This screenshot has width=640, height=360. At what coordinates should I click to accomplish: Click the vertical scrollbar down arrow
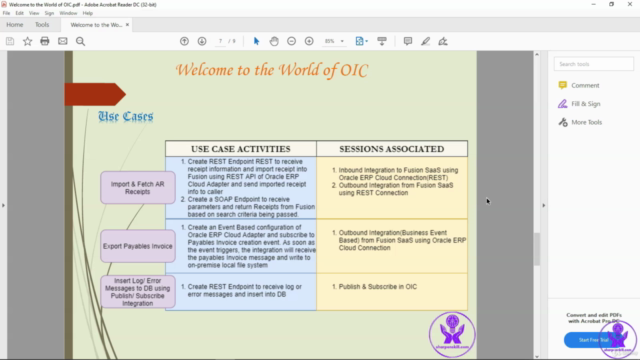point(537,356)
